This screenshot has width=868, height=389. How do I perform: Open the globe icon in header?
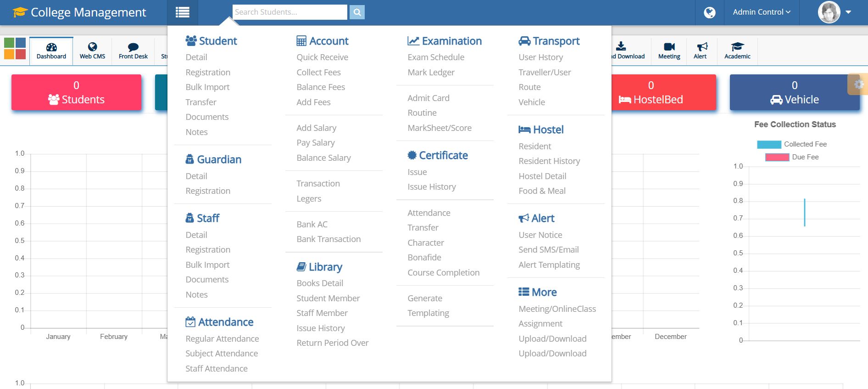[709, 12]
